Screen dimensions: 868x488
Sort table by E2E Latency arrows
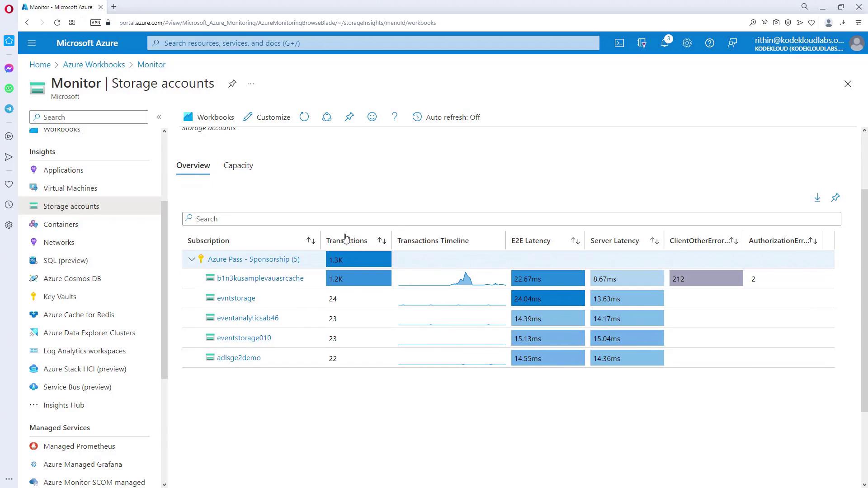(575, 241)
